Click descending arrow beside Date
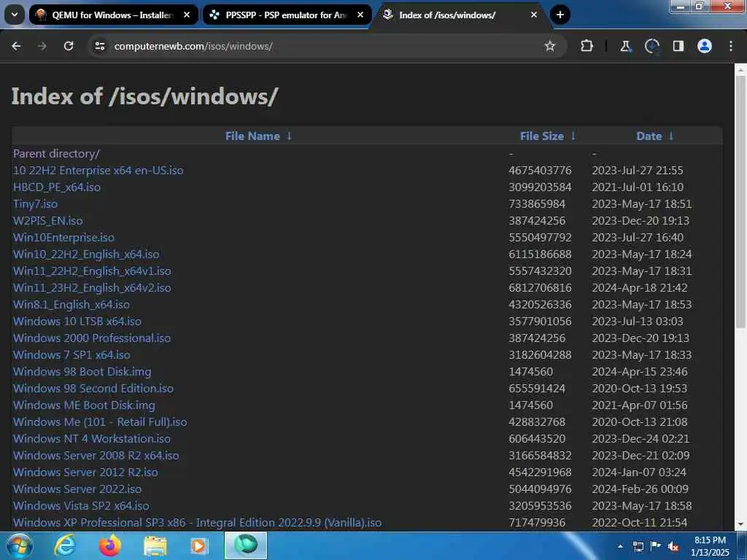Image resolution: width=747 pixels, height=560 pixels. click(x=671, y=136)
